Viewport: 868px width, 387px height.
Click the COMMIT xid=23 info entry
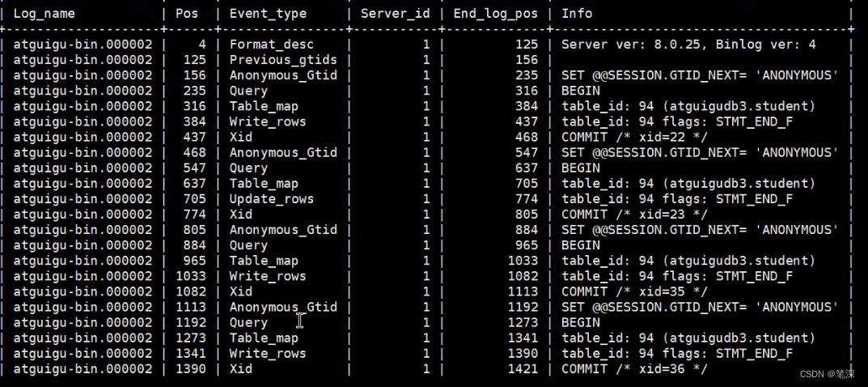coord(634,215)
